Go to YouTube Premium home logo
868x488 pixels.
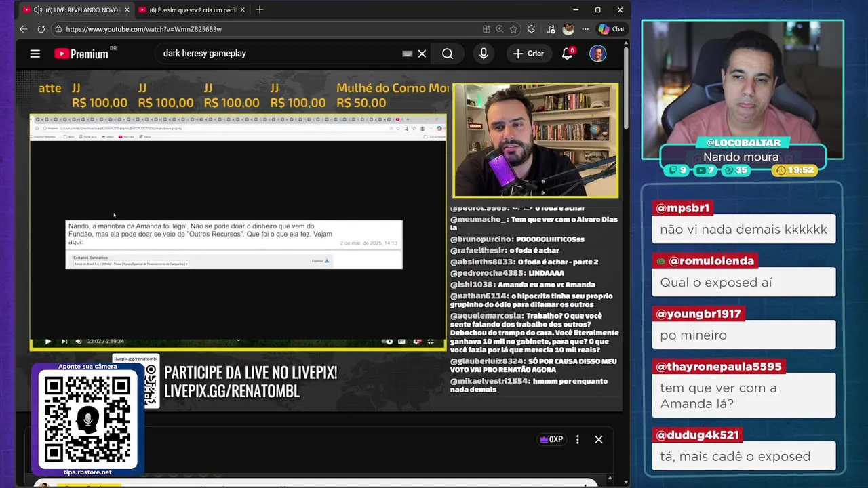click(81, 54)
